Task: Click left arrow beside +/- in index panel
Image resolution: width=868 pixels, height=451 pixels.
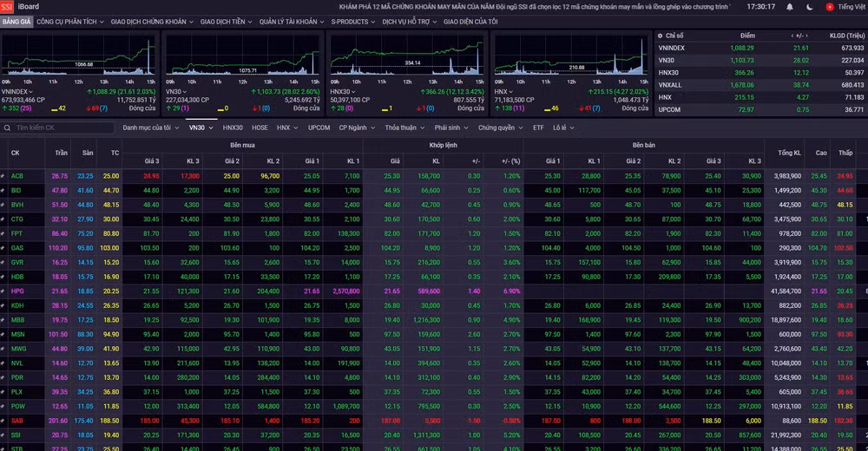Action: (792, 36)
